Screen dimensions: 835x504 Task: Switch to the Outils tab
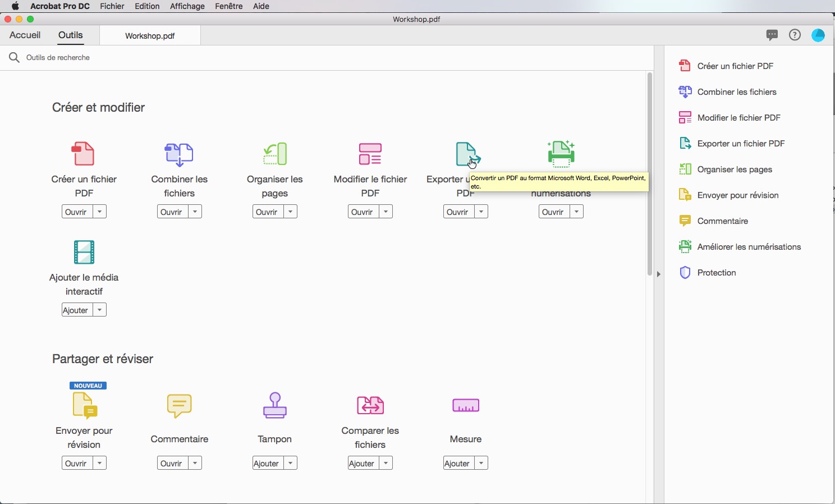(71, 35)
